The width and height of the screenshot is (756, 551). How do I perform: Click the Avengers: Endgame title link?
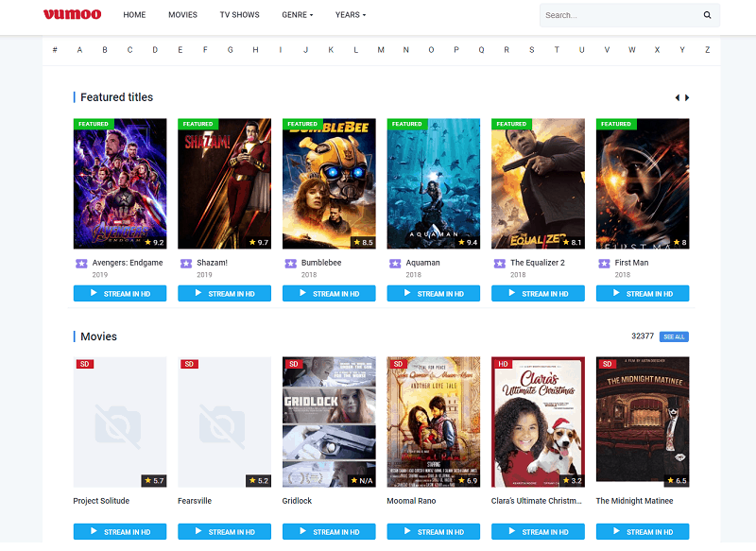click(x=128, y=263)
